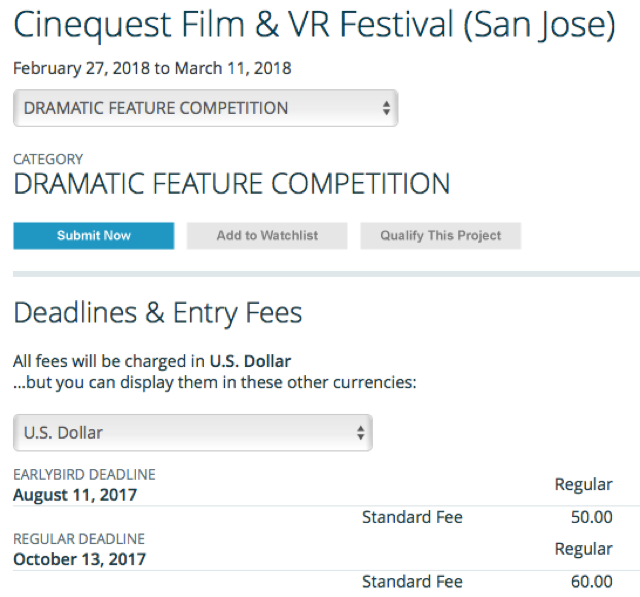Screen dimensions: 640x597
Task: Click the Standard Fee label beside 50.00
Action: (x=412, y=517)
